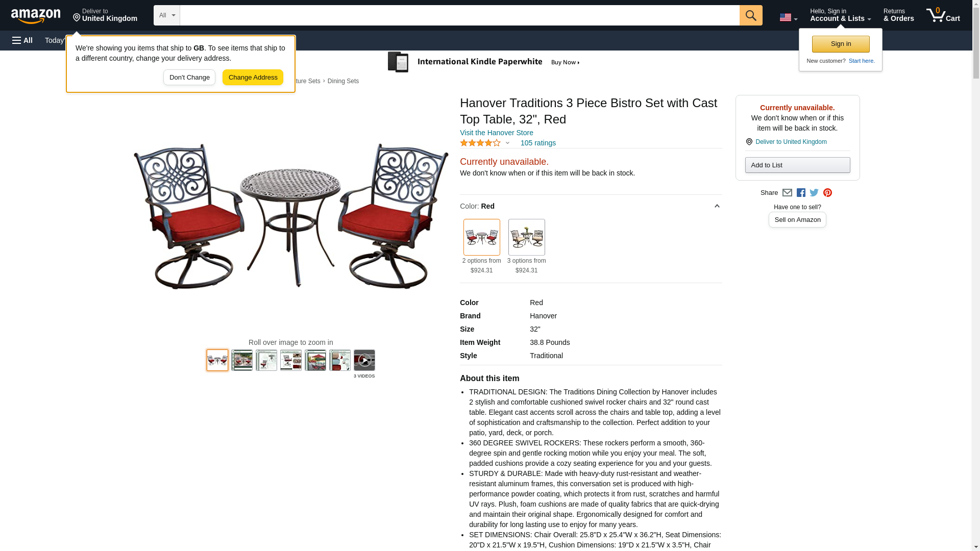Open Account & Lists menu
980x551 pixels.
(840, 15)
